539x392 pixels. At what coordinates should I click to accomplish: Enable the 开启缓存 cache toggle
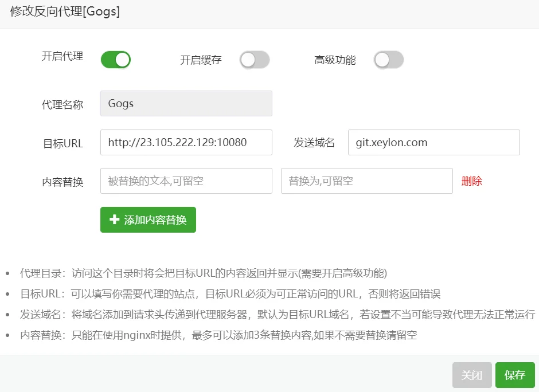(255, 60)
